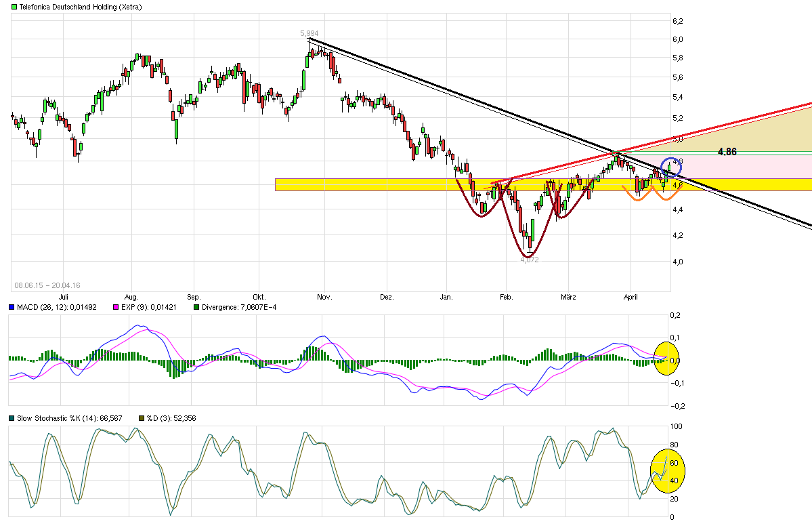Select the Januar label on the time axis
Viewport: 812px width, 530px height.
pos(446,297)
